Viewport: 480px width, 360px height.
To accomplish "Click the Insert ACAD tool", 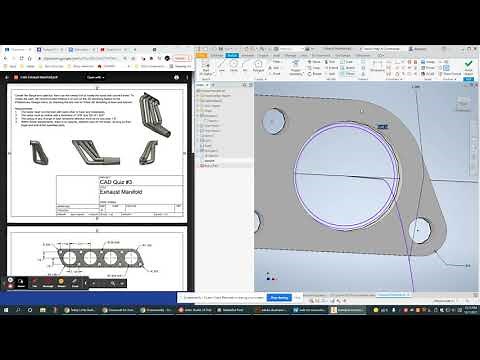I will pyautogui.click(x=427, y=74).
